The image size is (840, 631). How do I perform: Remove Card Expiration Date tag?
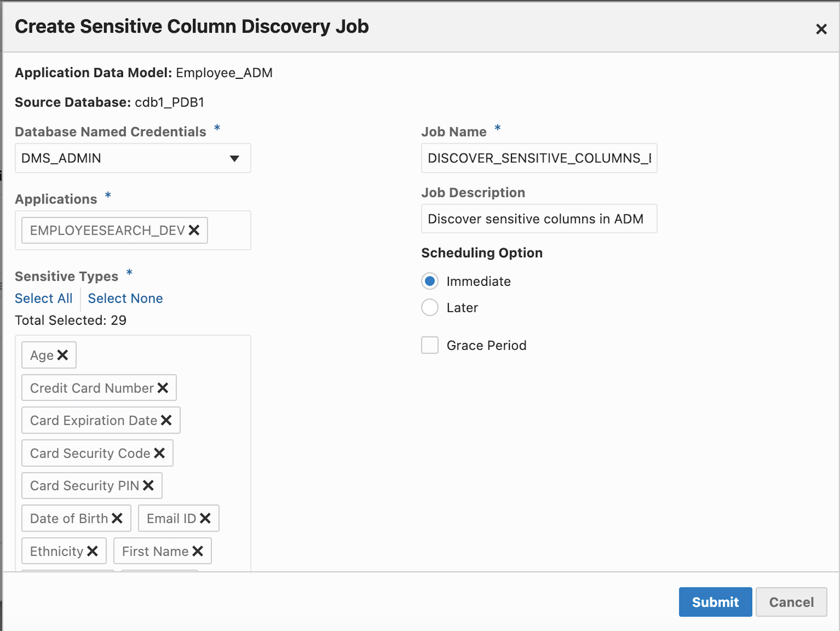pos(166,420)
